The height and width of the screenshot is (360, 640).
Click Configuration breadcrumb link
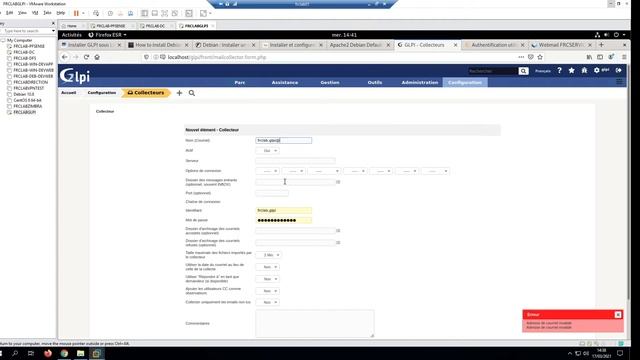pyautogui.click(x=102, y=93)
